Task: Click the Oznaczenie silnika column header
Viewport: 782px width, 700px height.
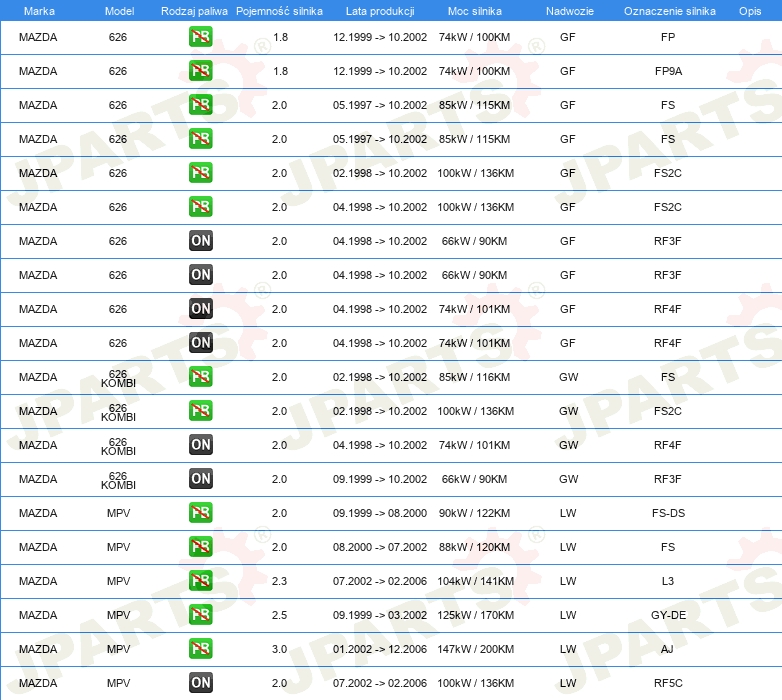Action: (669, 11)
